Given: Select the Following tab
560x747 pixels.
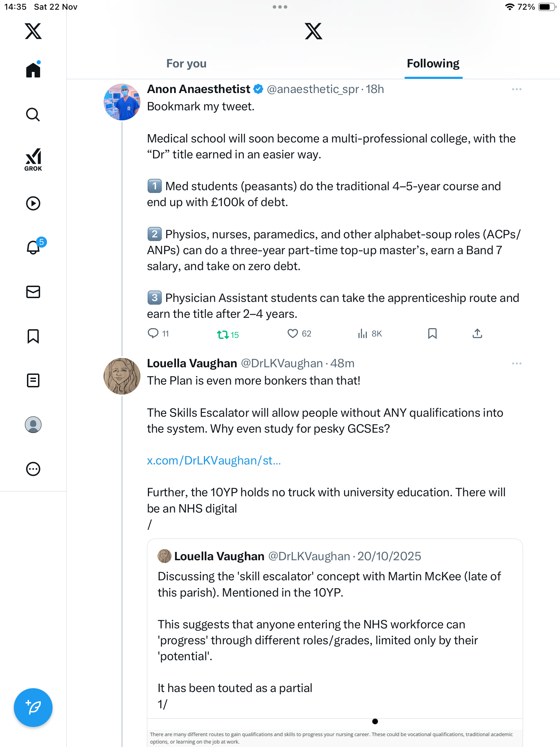Looking at the screenshot, I should 433,64.
